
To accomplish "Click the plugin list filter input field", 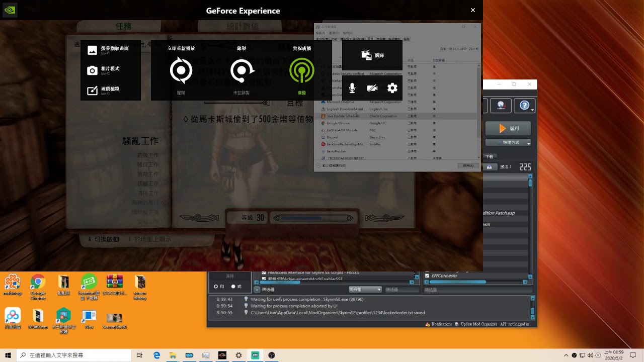I will [x=478, y=290].
